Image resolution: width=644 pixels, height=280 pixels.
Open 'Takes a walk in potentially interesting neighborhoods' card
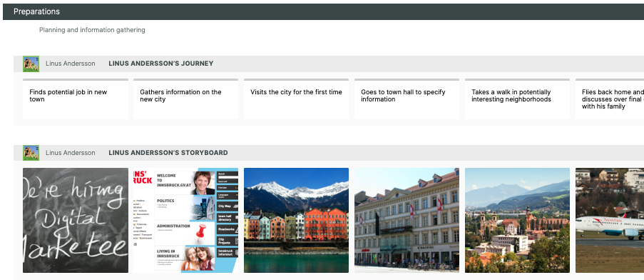[517, 99]
